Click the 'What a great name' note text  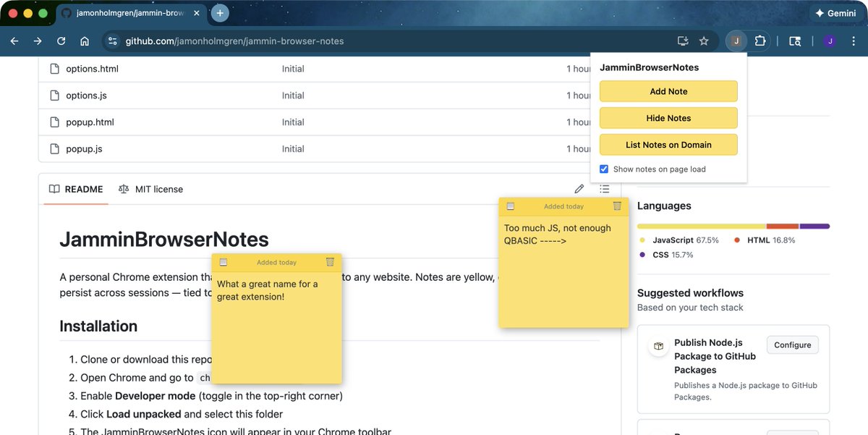pyautogui.click(x=268, y=290)
